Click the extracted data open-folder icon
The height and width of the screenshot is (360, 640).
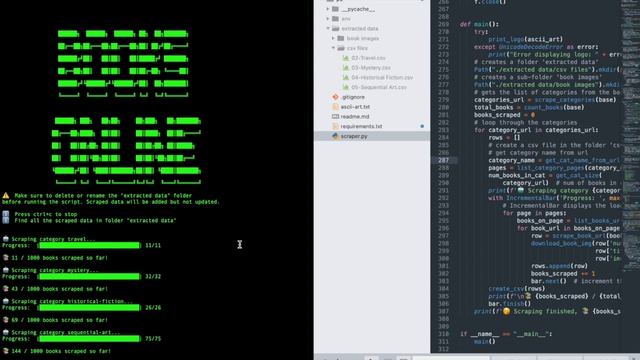336,29
